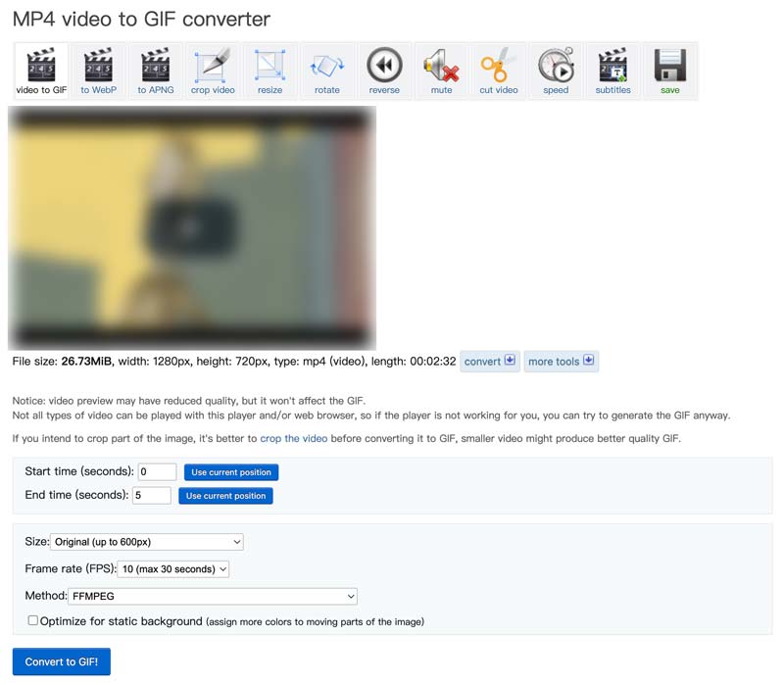Click the mute audio icon
This screenshot has width=784, height=685.
coord(442,72)
